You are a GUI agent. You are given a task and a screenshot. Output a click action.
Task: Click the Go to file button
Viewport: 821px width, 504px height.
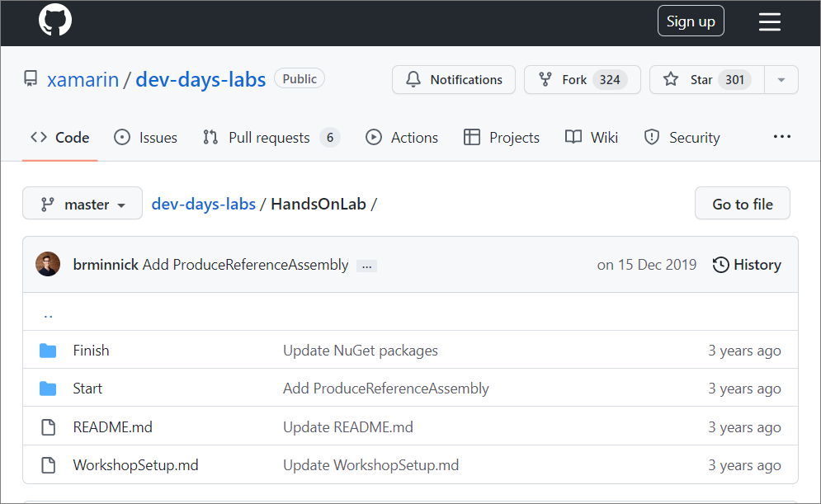click(x=743, y=204)
